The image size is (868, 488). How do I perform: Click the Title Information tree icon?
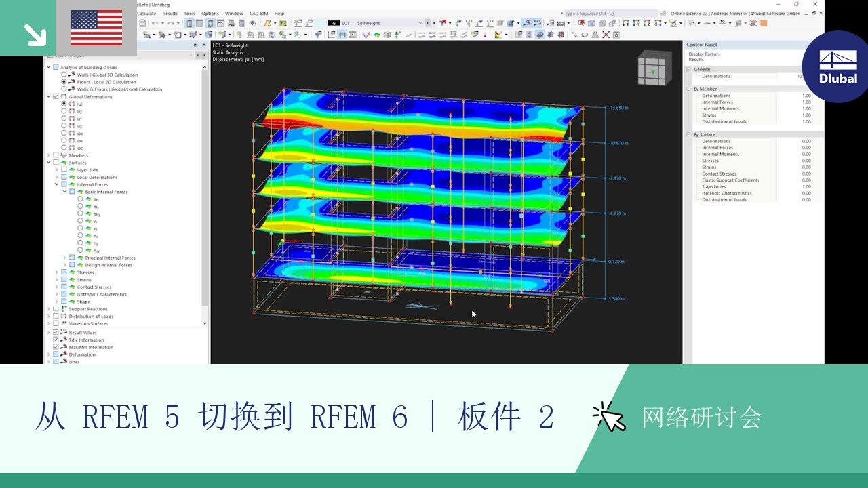tap(64, 340)
